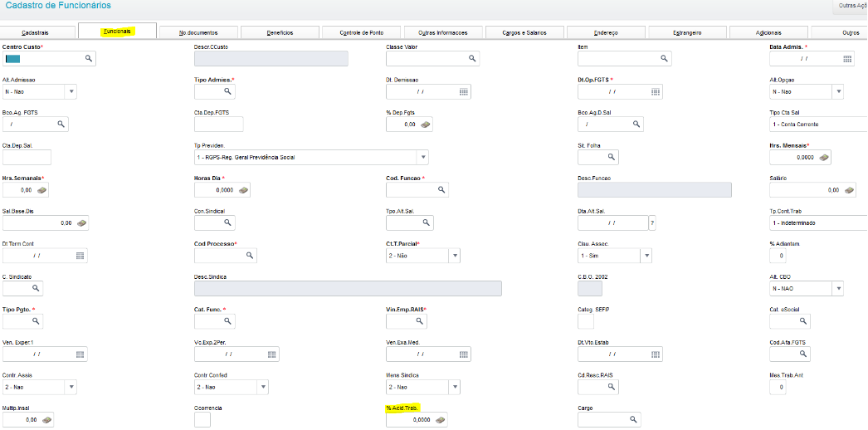The height and width of the screenshot is (430, 868).
Task: Click the question mark beside Dta.Alt.Sal.
Action: [653, 223]
